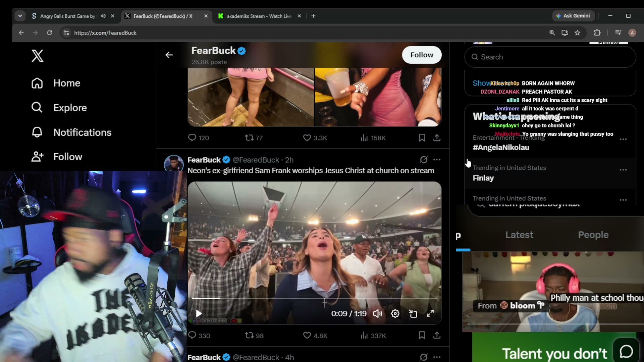Switch to the akademiks Stream browser tab

(x=259, y=16)
